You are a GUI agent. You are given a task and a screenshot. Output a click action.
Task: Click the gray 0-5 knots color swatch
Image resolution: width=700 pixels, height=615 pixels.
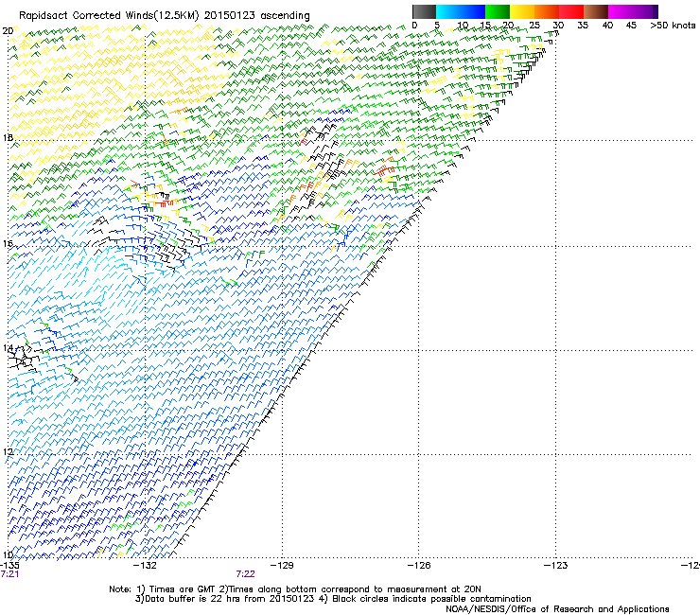(424, 11)
